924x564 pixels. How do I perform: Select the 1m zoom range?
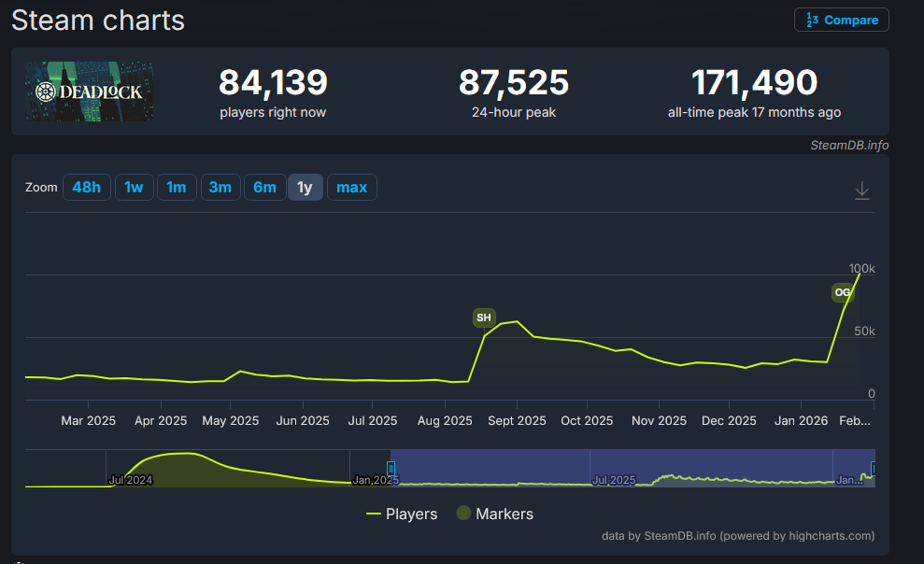pyautogui.click(x=177, y=187)
